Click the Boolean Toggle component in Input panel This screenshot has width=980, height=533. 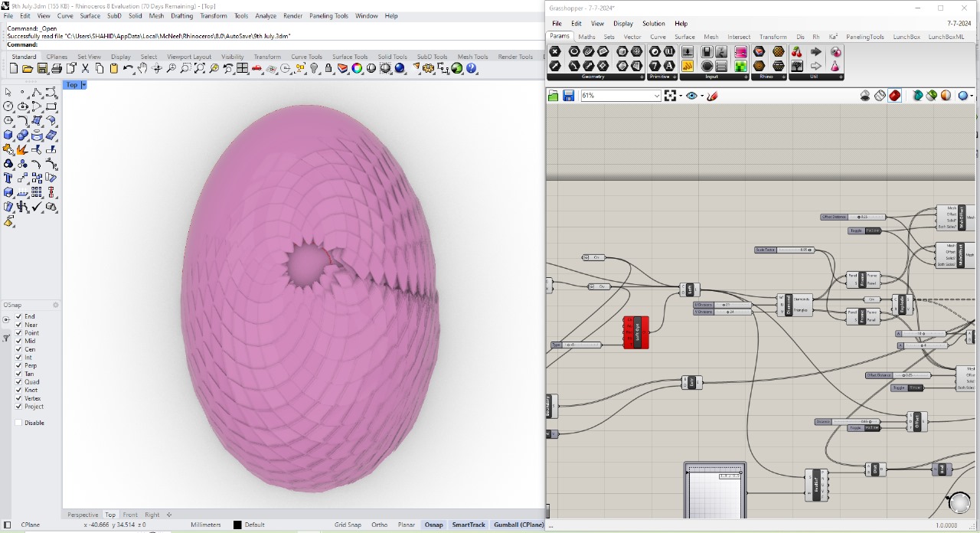point(707,51)
